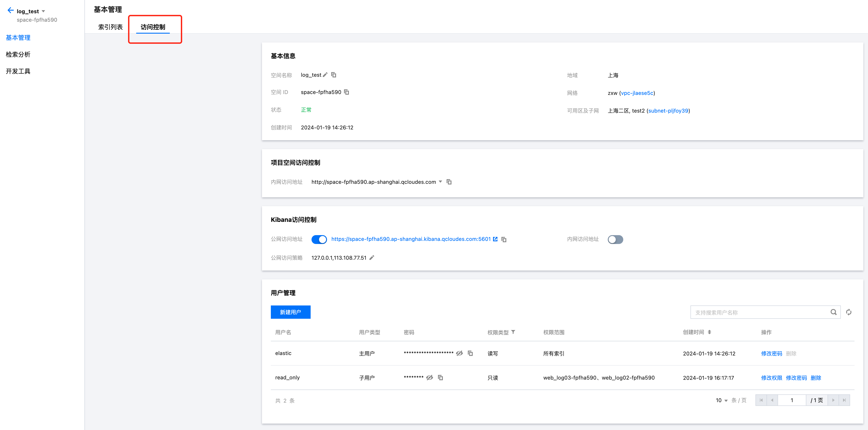Viewport: 868px width, 430px height.
Task: Copy the space ID space-fpfha590
Action: pos(346,92)
